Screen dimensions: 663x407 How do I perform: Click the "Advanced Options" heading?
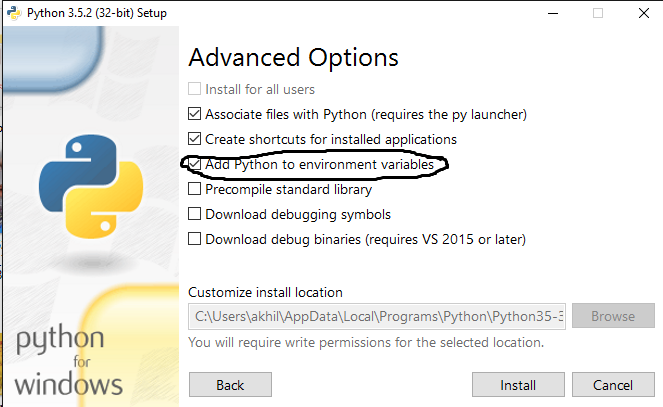point(293,57)
